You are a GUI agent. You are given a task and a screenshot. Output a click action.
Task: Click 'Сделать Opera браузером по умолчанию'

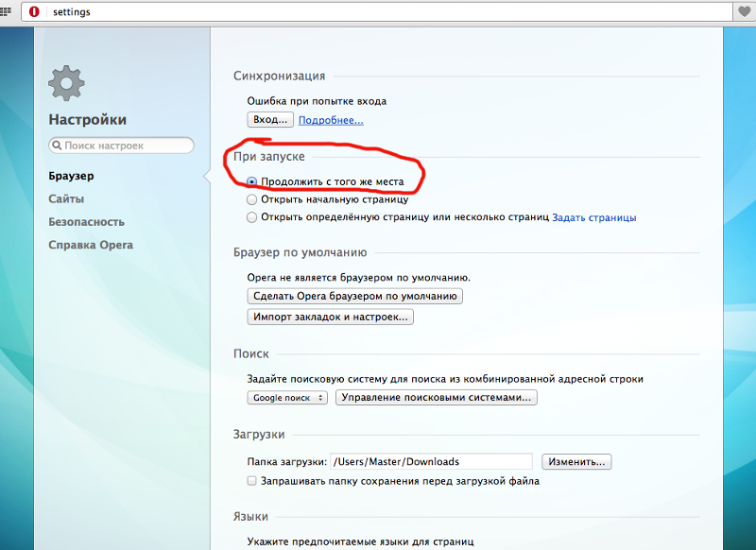[355, 296]
